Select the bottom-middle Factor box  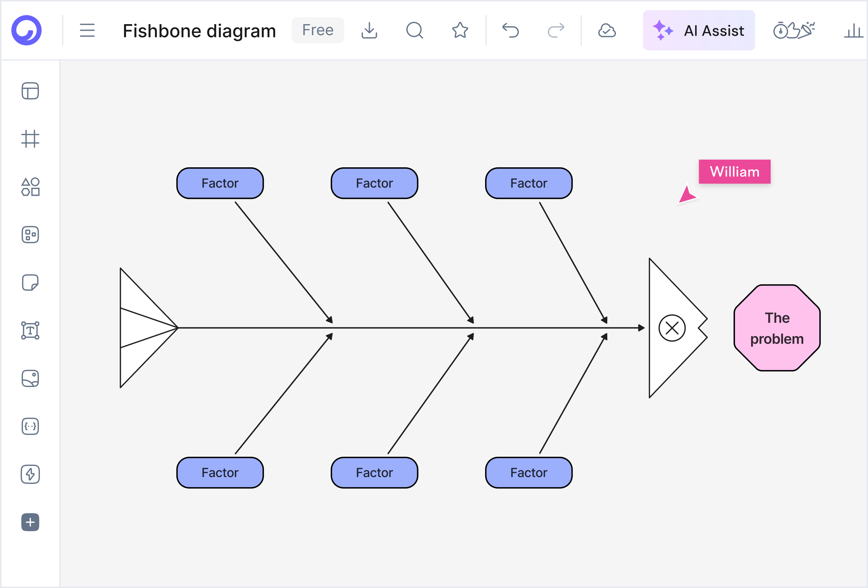coord(374,472)
